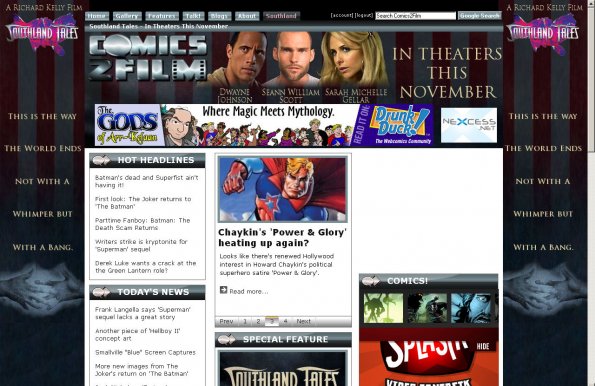Select page 1 in slide pager
The height and width of the screenshot is (386, 595).
(x=245, y=321)
